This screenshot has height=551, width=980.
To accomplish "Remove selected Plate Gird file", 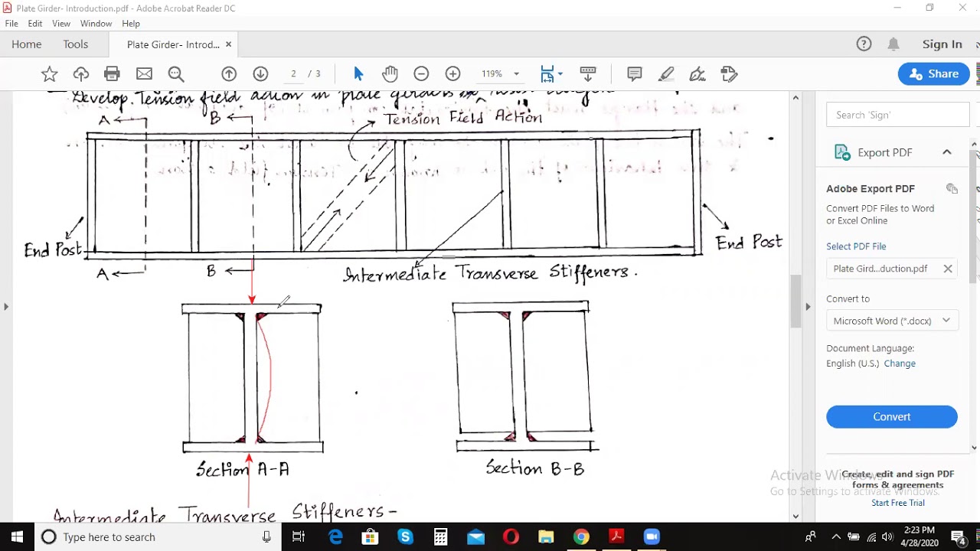I will pos(948,269).
